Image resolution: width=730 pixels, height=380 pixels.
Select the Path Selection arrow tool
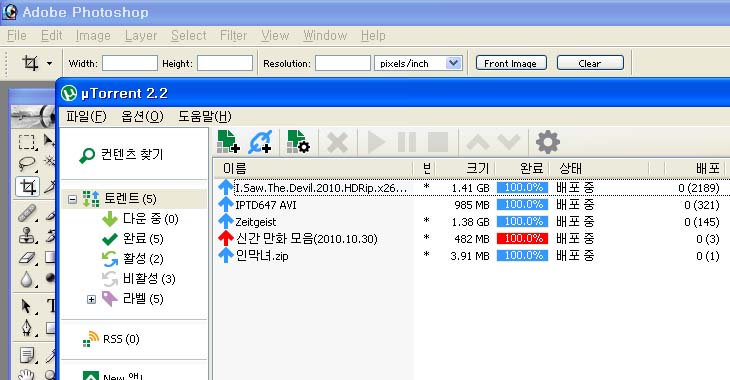[x=27, y=305]
